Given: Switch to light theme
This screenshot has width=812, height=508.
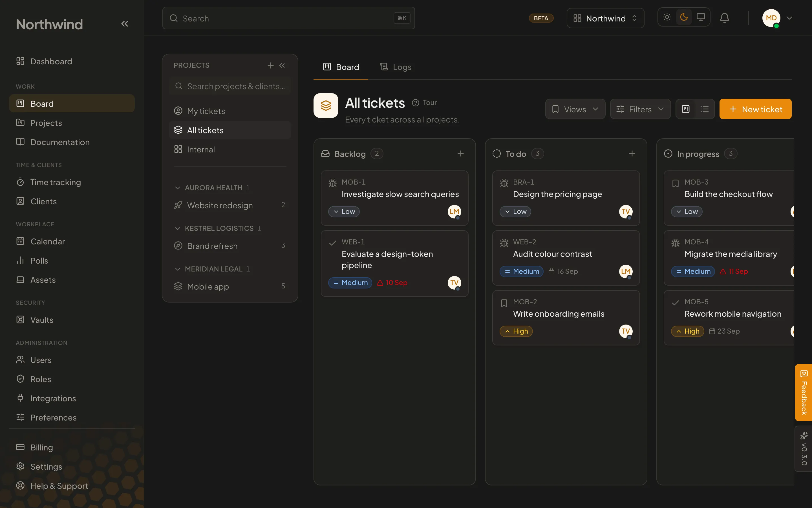Looking at the screenshot, I should (667, 17).
